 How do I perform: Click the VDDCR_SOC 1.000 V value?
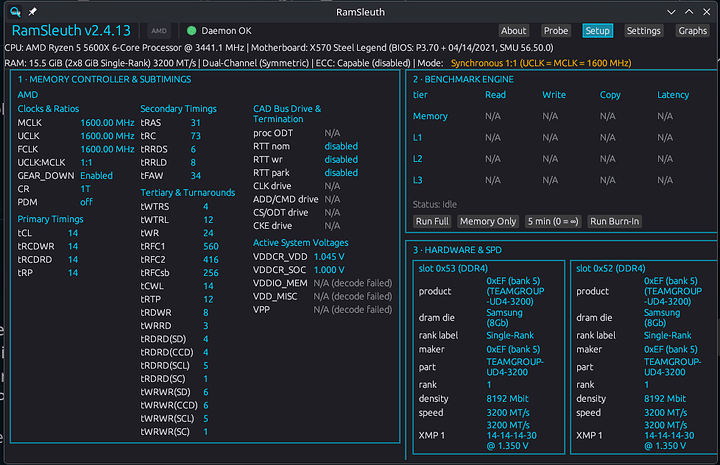point(329,270)
